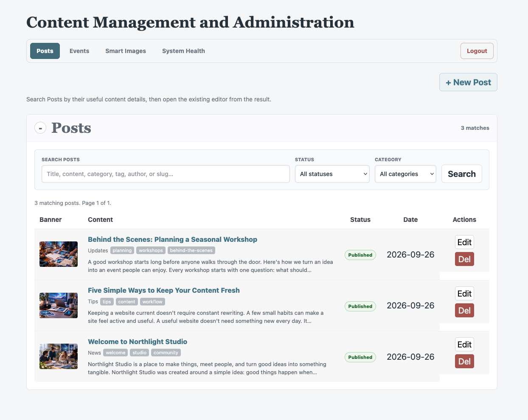Click the date of the Five Simple Ways post
Viewport: 528px width, 420px height.
(410, 305)
